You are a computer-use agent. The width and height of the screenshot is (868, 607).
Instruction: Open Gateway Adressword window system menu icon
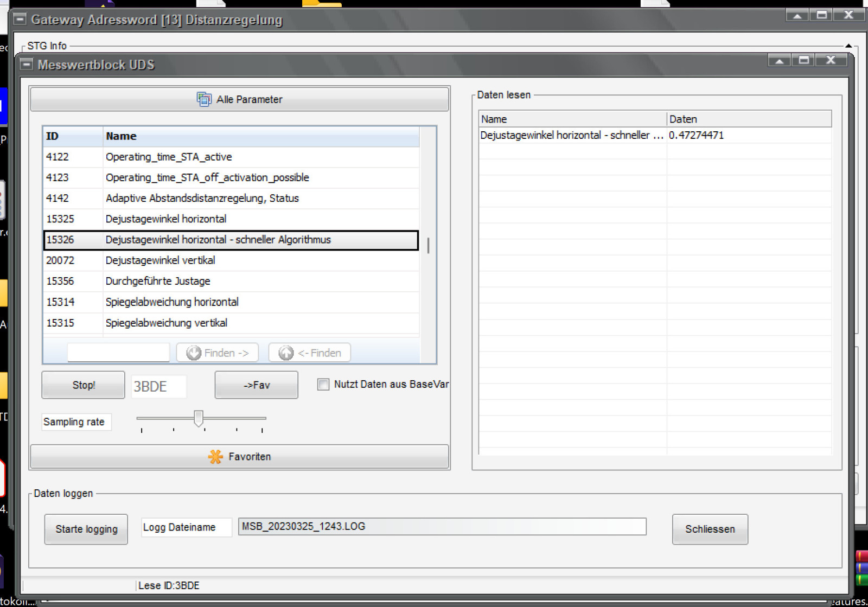click(20, 20)
